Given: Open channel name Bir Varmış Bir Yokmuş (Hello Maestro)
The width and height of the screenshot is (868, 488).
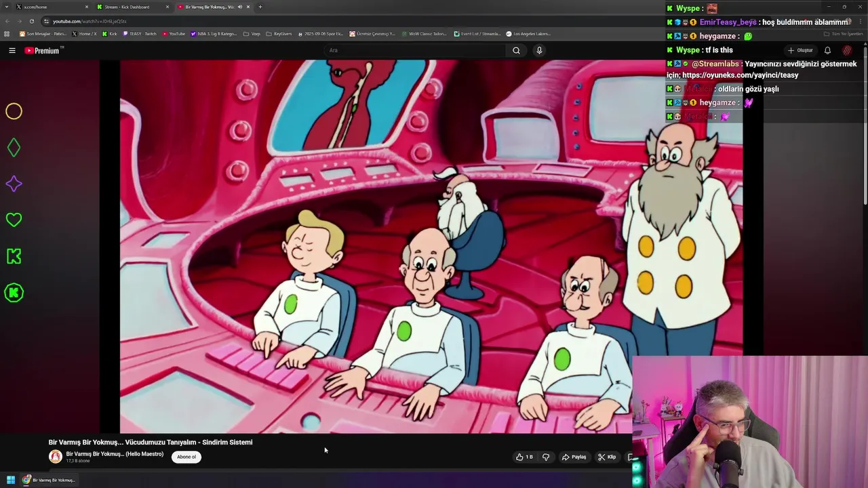Looking at the screenshot, I should [x=115, y=453].
